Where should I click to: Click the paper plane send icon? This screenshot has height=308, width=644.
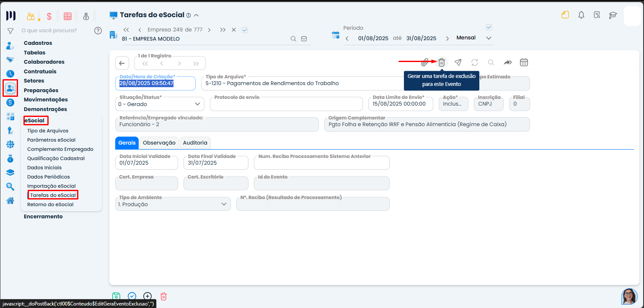458,62
